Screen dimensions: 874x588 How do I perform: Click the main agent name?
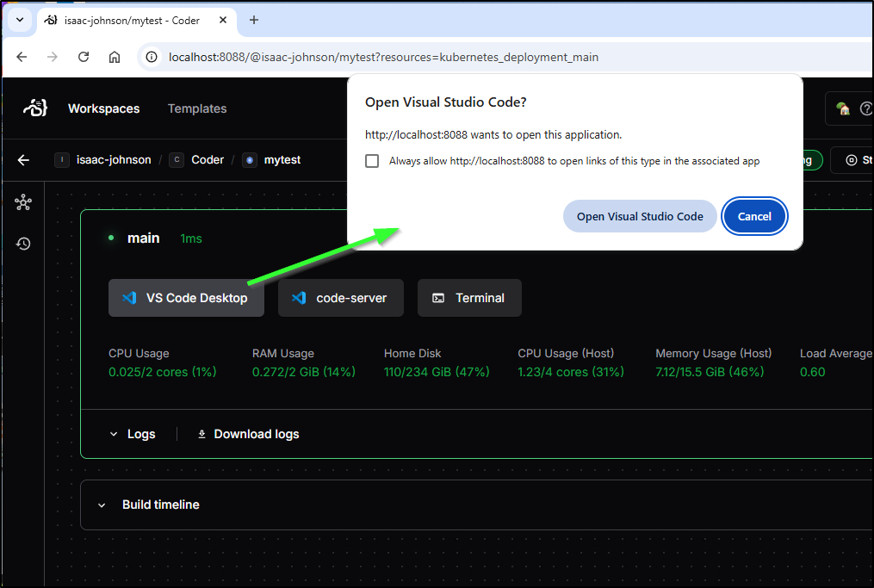point(143,238)
